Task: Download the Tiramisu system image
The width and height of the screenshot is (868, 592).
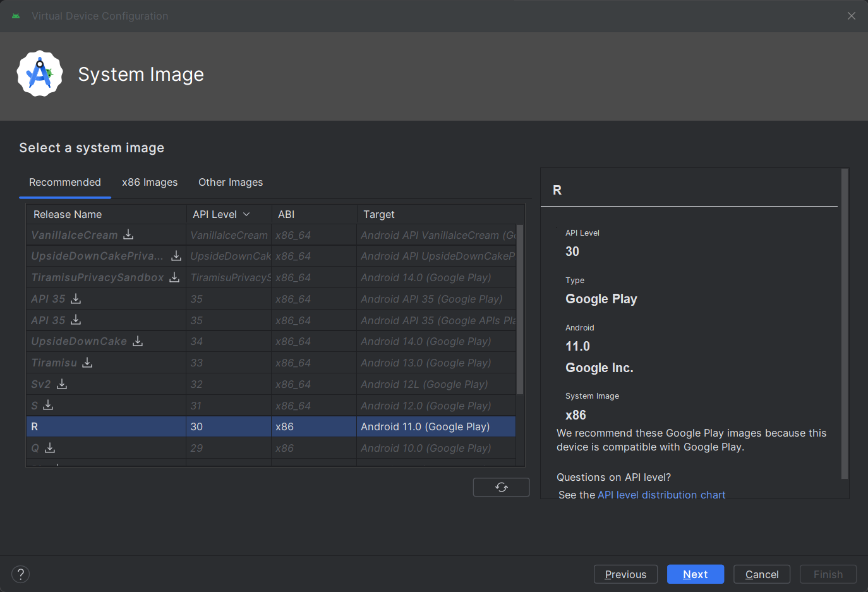Action: (87, 362)
